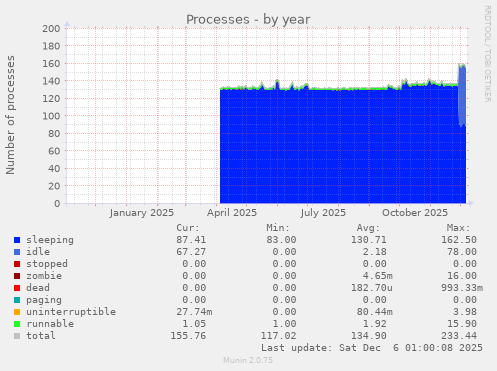
Task: Click runnable average value 1.92
Action: (375, 324)
